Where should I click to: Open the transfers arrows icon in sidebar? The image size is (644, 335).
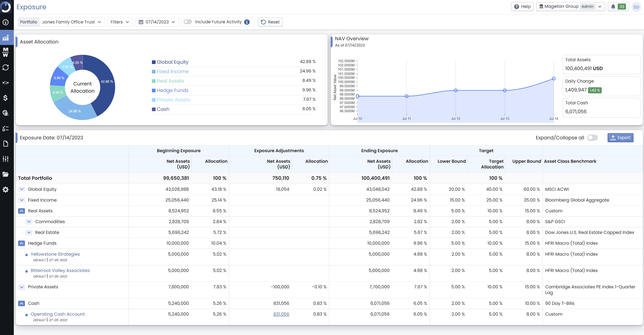[x=6, y=83]
